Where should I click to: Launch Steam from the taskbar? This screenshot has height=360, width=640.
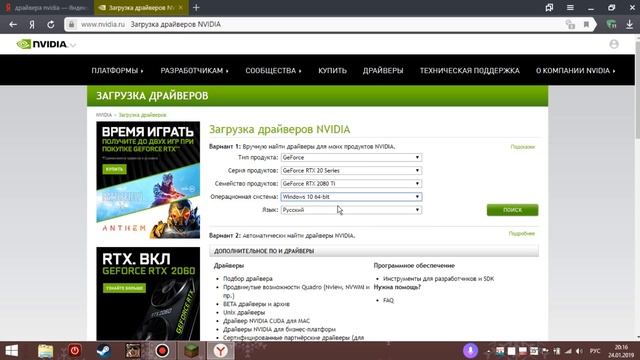point(104,351)
